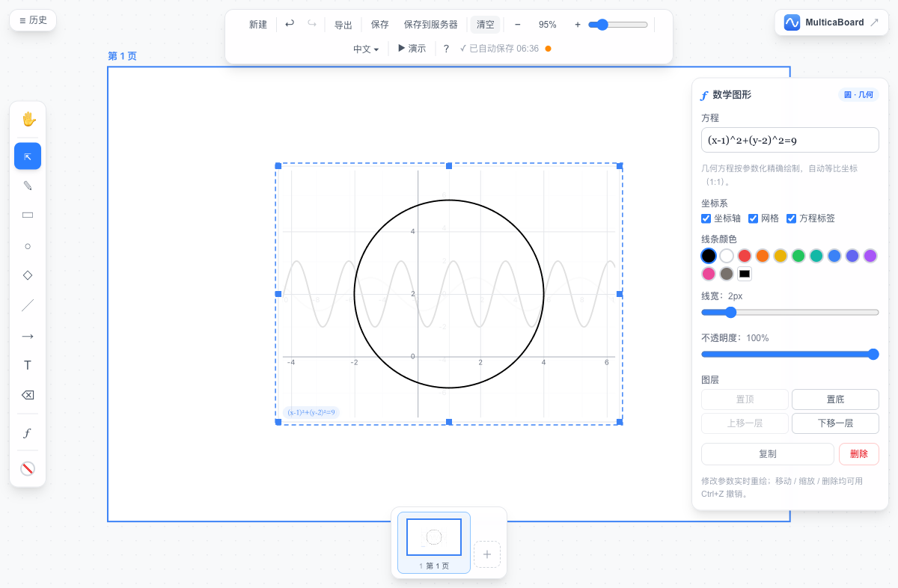This screenshot has height=588, width=898.
Task: Pick the orange line color swatch
Action: (763, 256)
